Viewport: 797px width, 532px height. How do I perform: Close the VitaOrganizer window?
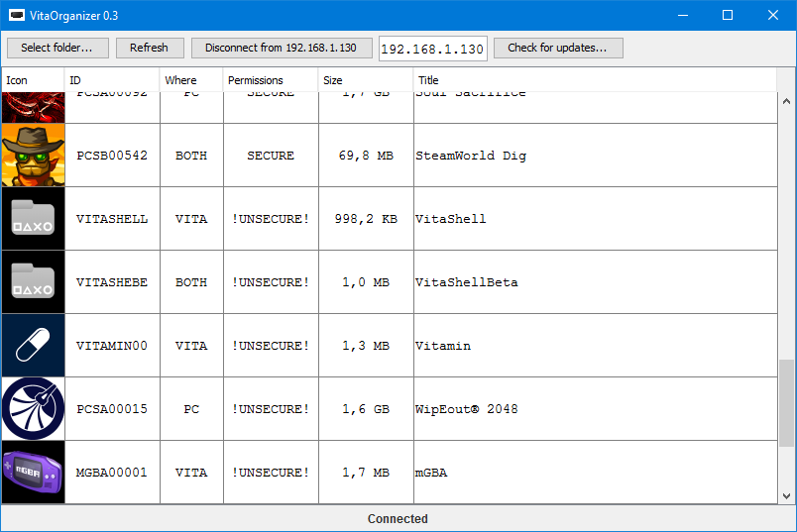(x=773, y=15)
